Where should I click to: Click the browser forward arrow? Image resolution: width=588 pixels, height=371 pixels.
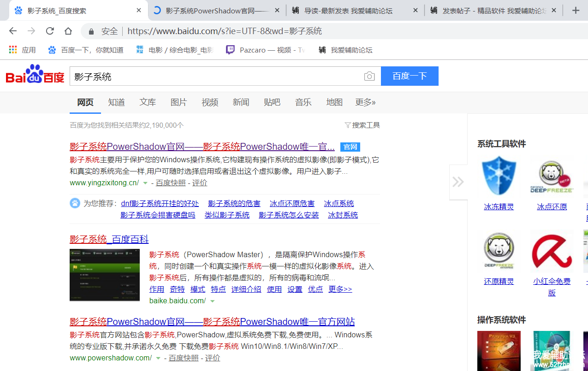point(31,31)
